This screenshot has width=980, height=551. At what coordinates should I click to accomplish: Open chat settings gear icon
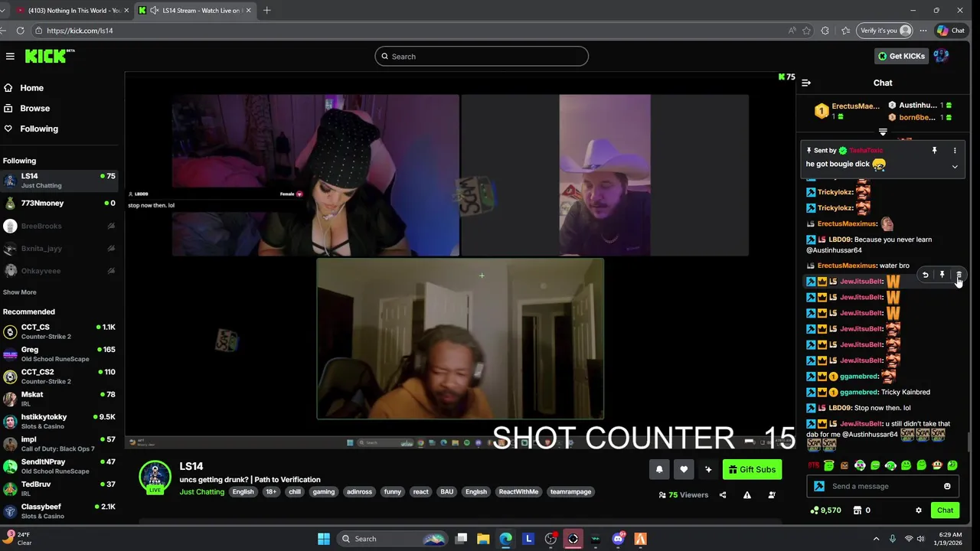pyautogui.click(x=919, y=510)
